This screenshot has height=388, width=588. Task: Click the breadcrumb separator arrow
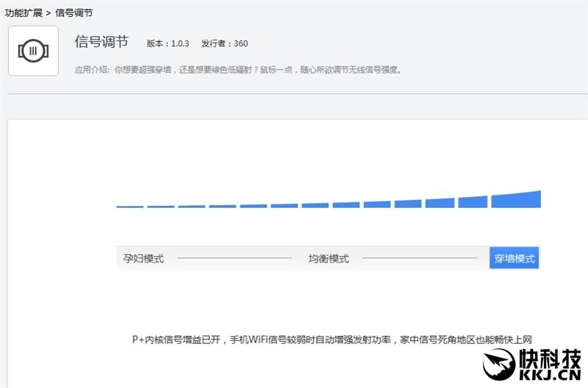click(49, 13)
